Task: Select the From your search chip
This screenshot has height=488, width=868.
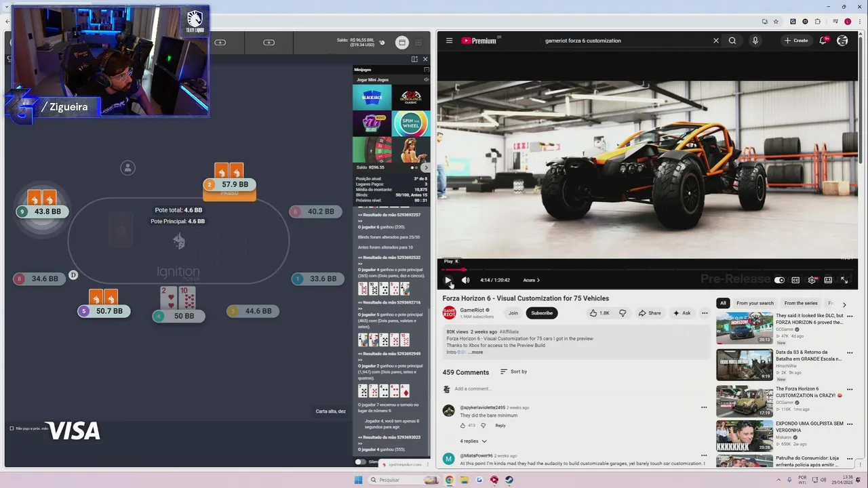Action: [755, 304]
